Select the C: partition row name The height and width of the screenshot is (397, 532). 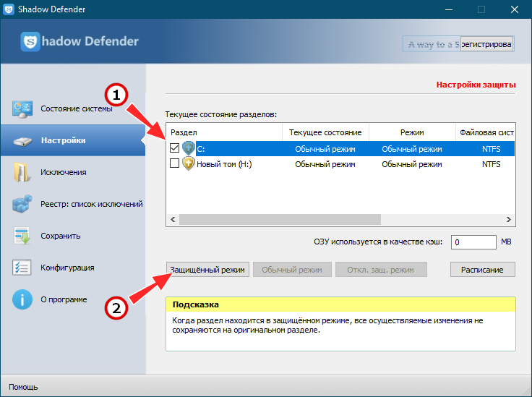pos(201,149)
